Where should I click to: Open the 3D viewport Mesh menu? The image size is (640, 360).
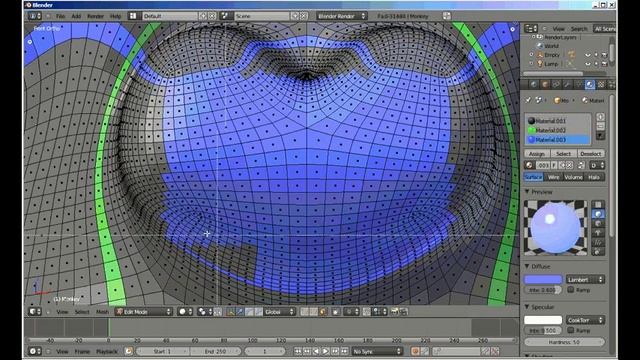[x=102, y=312]
